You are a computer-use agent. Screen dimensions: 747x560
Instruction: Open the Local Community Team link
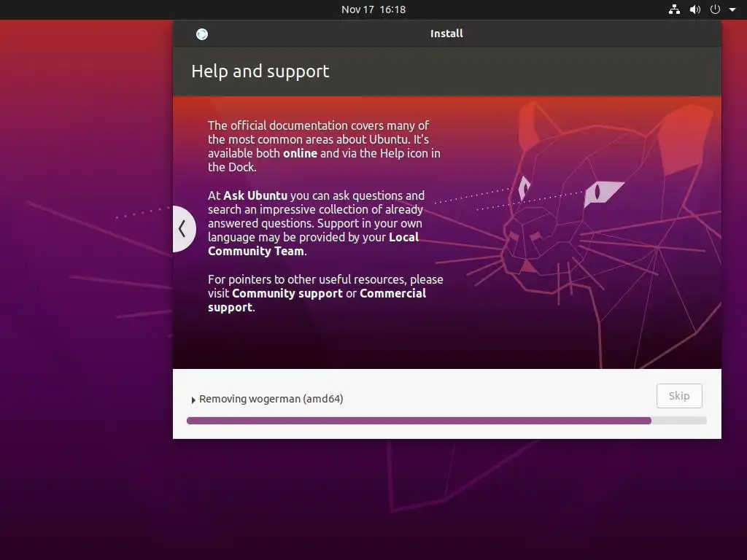pyautogui.click(x=314, y=244)
